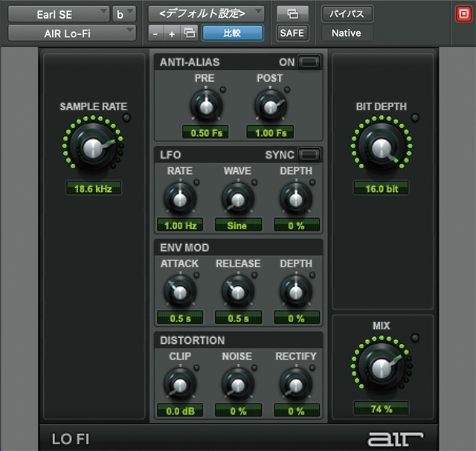Open the insert position 'b' dropdown
The height and width of the screenshot is (451, 476).
[124, 14]
